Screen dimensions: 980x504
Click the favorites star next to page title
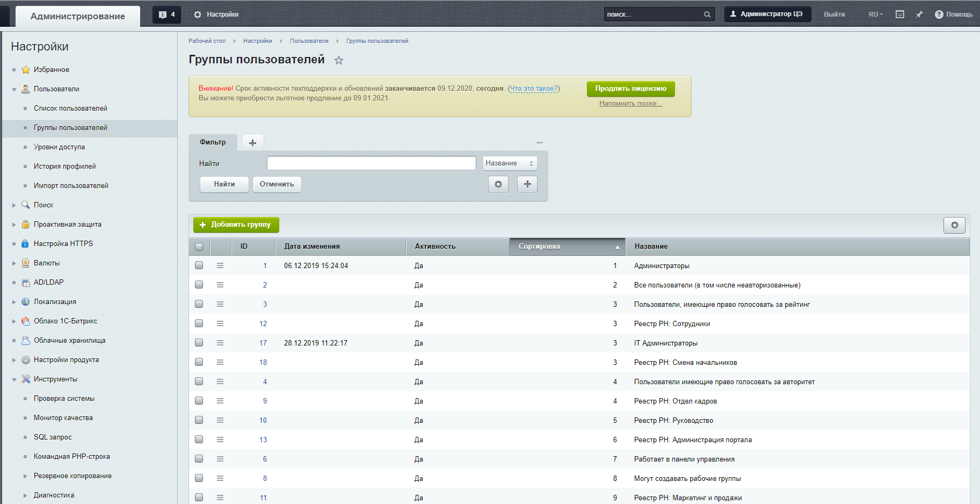click(338, 61)
